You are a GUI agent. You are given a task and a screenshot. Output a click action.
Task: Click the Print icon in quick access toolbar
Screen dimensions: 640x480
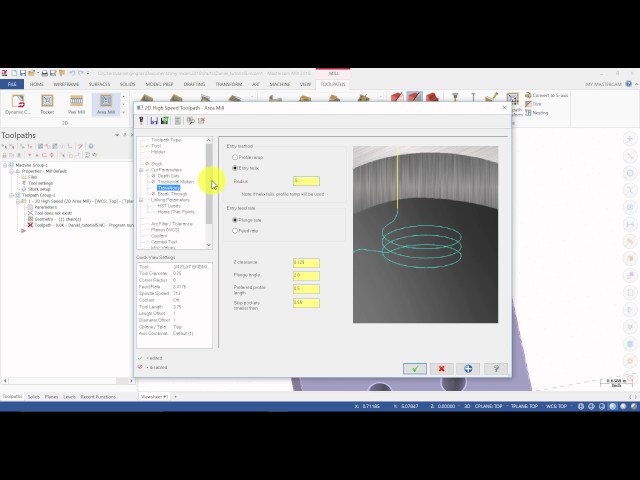pyautogui.click(x=44, y=73)
